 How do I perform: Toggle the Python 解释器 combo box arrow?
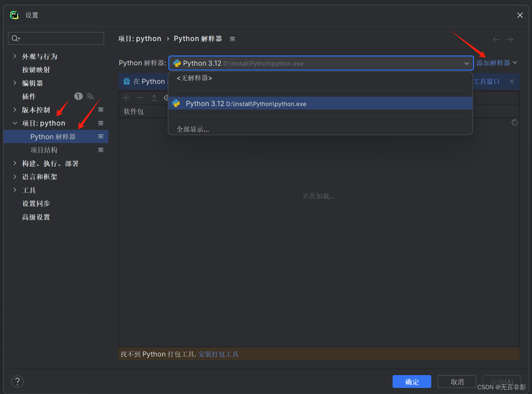click(x=466, y=63)
